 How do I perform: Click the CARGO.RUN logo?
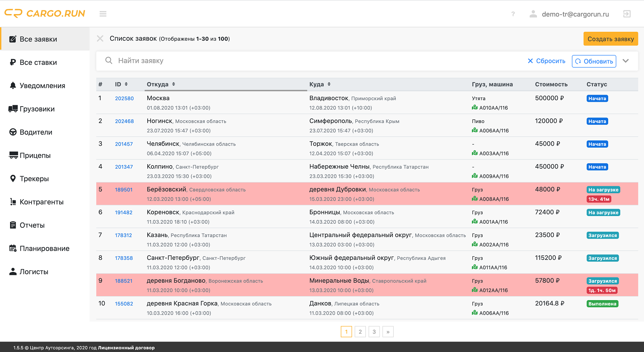(x=45, y=13)
